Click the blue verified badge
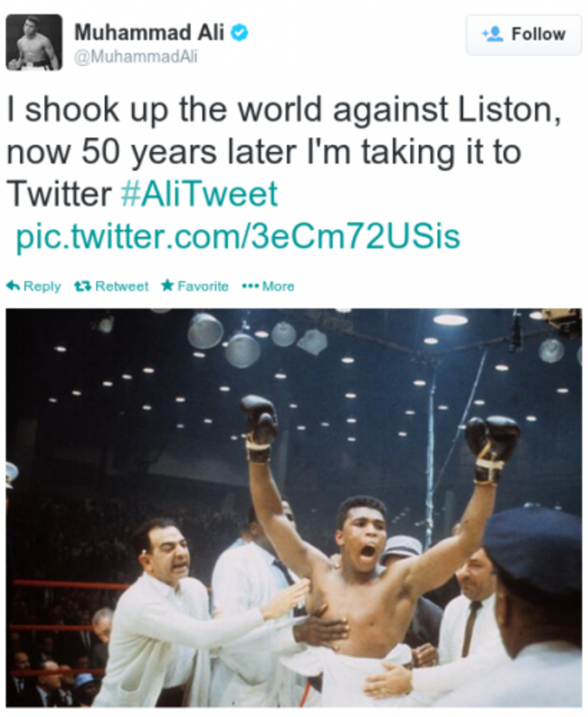This screenshot has width=588, height=717. point(240,33)
